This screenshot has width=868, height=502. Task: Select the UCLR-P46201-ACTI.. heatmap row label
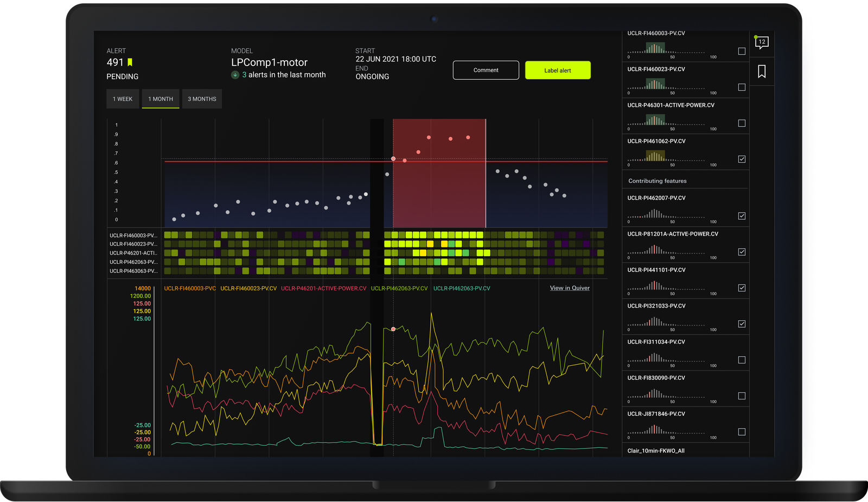pos(133,253)
